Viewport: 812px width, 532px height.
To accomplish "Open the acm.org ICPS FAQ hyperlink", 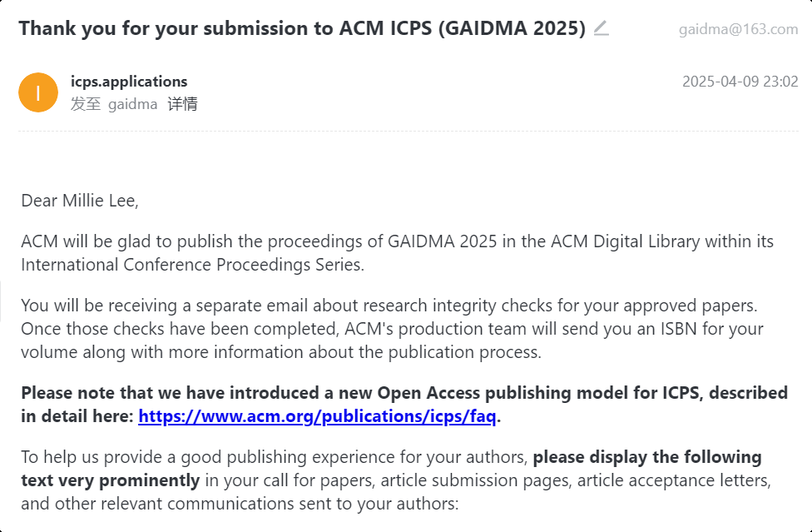I will point(317,416).
